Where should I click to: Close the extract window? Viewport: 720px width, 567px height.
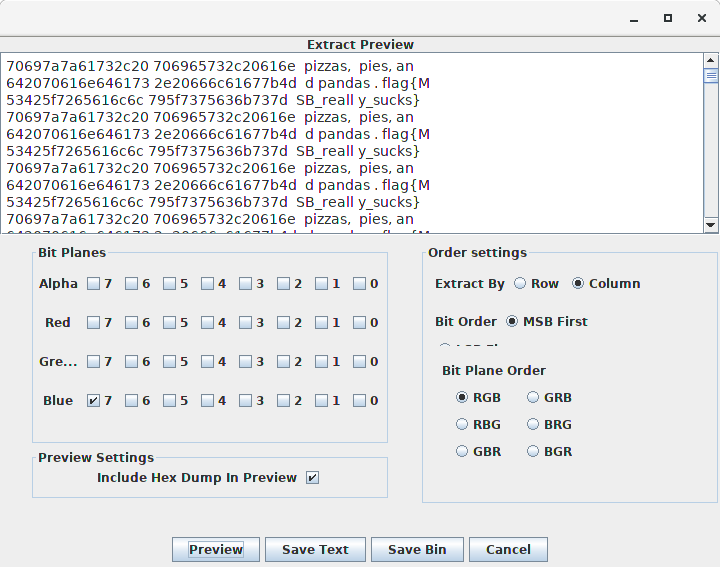point(702,18)
